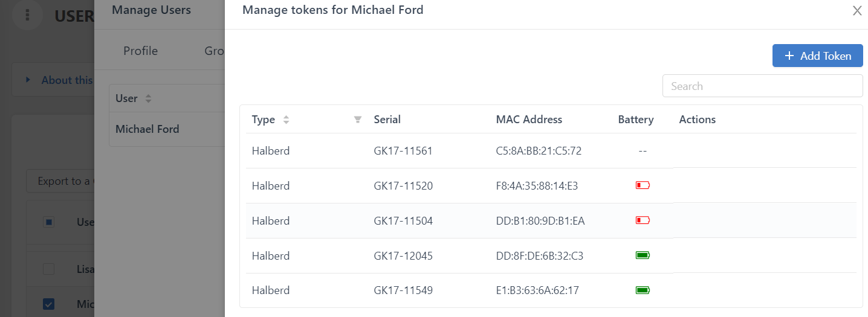This screenshot has width=868, height=317.
Task: Open the Type column filter icon
Action: pos(357,120)
